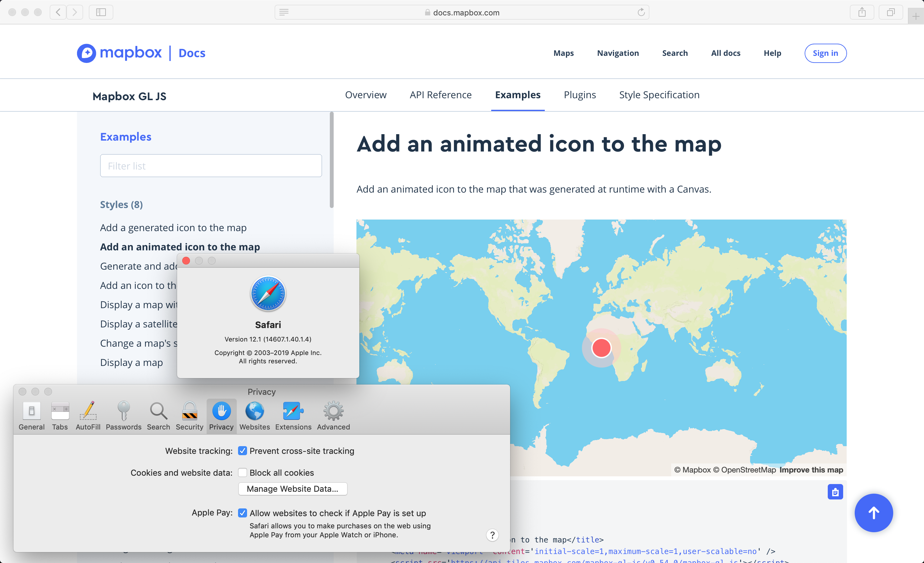Disable Prevent cross-site tracking
This screenshot has width=924, height=563.
click(x=243, y=450)
